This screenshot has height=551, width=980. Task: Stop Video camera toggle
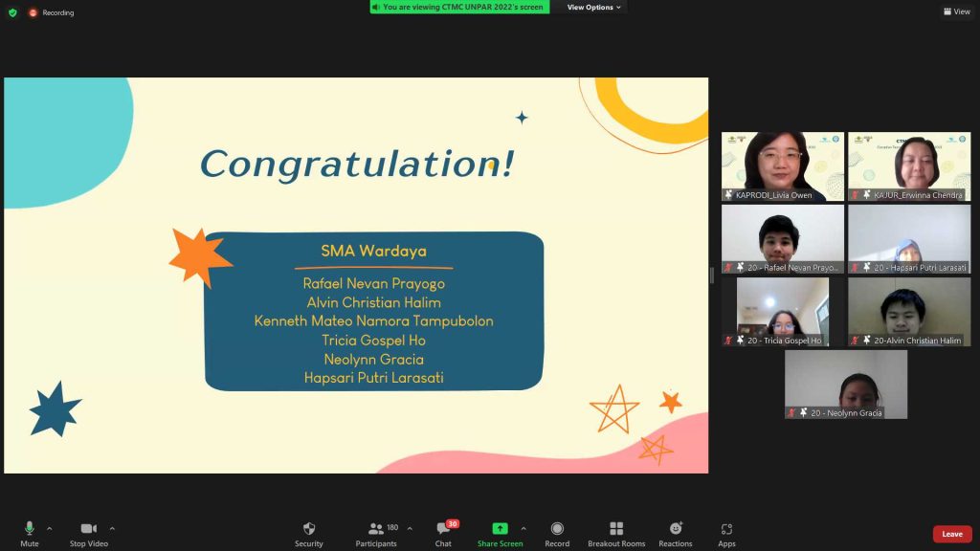click(89, 529)
